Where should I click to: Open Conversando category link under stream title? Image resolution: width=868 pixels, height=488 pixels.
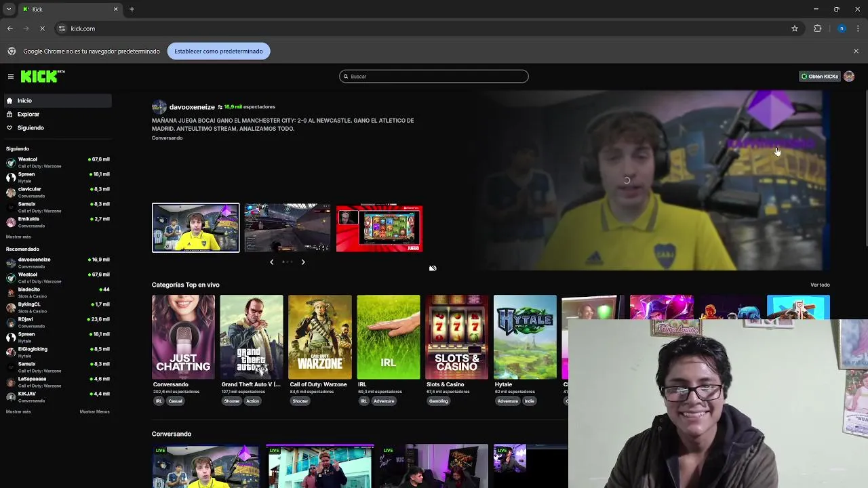click(x=167, y=138)
